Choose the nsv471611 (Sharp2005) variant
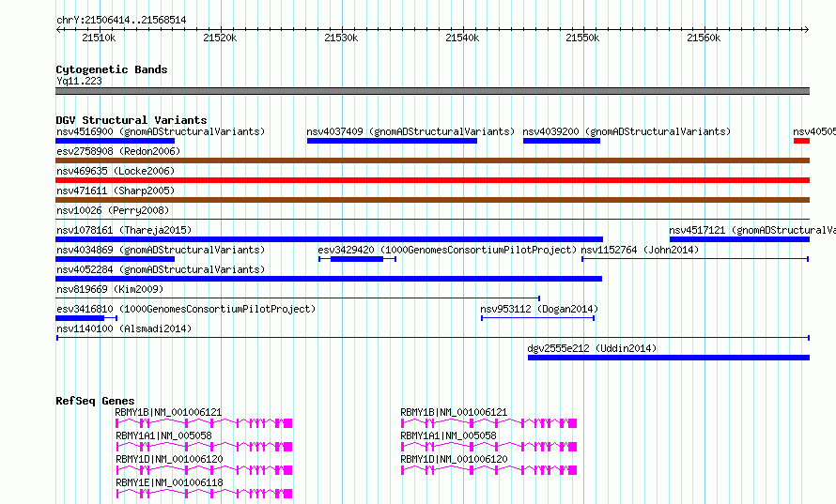This screenshot has height=504, width=836. pyautogui.click(x=432, y=200)
